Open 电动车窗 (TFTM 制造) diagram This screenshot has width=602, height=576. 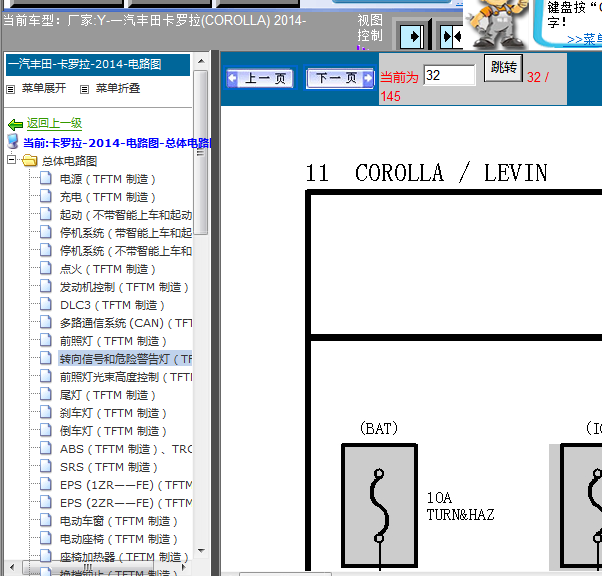[119, 521]
